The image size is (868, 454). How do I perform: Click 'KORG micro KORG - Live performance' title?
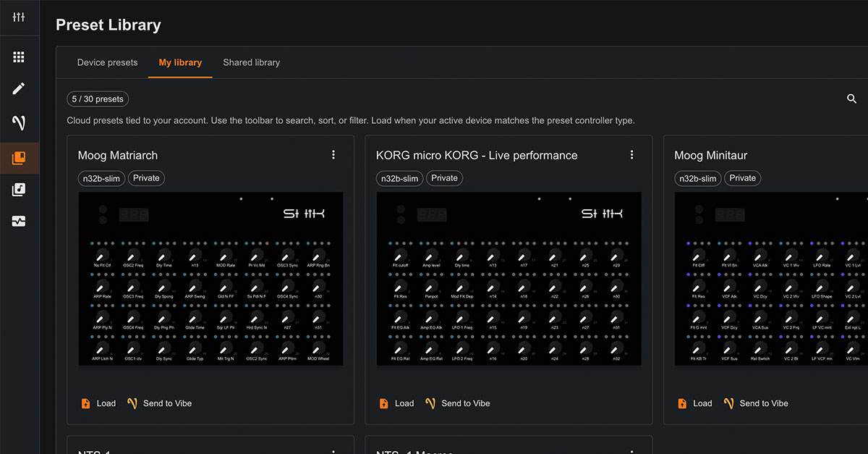(477, 155)
